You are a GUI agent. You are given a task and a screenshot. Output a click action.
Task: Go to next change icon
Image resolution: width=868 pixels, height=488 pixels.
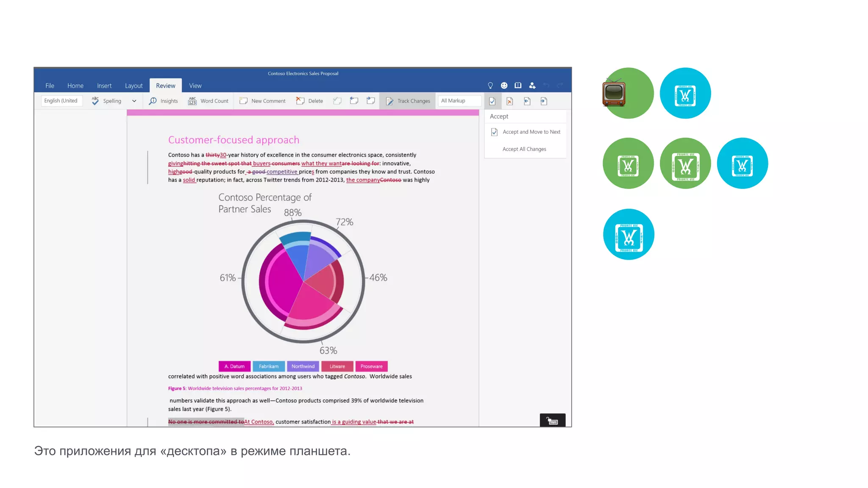(544, 101)
